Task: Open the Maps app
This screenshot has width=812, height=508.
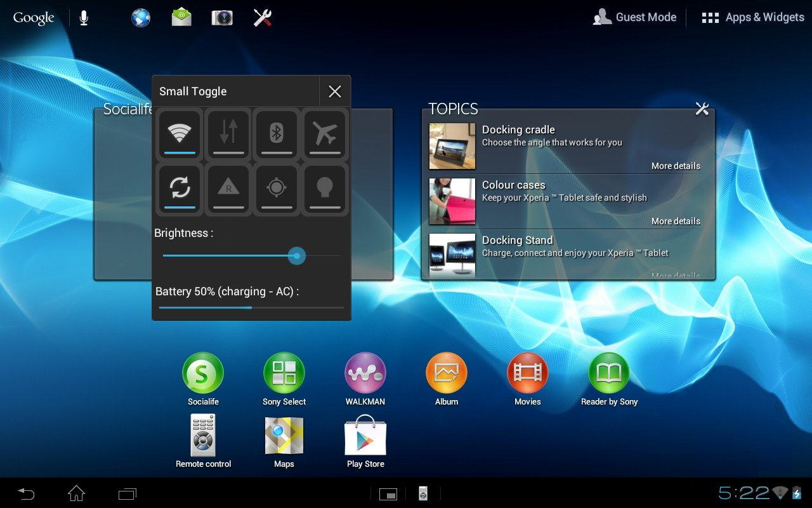Action: click(284, 436)
